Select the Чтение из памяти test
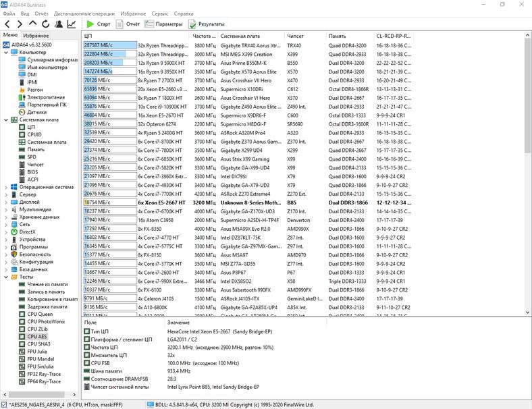532x409 pixels. click(47, 284)
